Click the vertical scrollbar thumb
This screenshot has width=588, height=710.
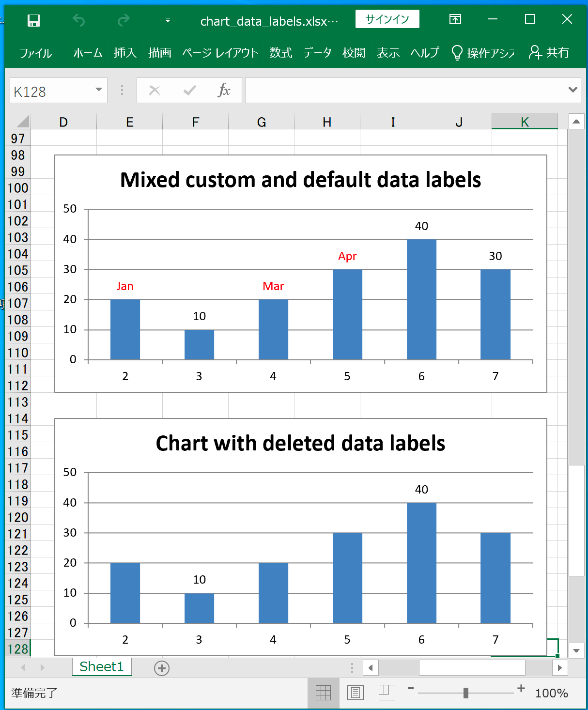coord(576,520)
